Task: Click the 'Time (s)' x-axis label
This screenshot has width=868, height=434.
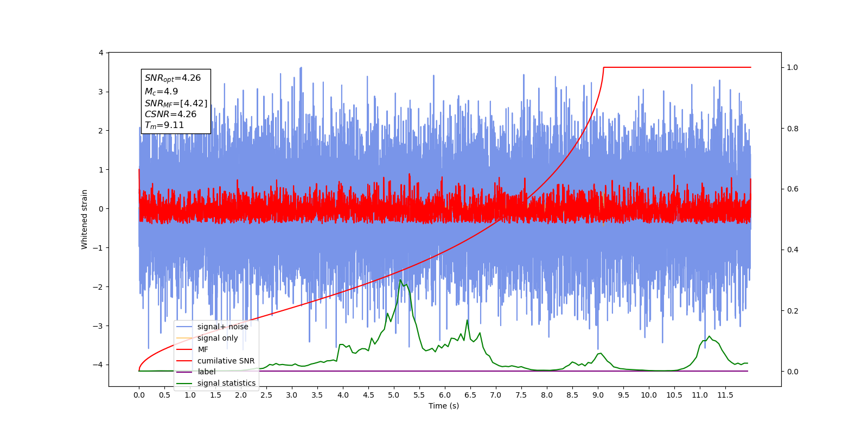Action: [444, 406]
